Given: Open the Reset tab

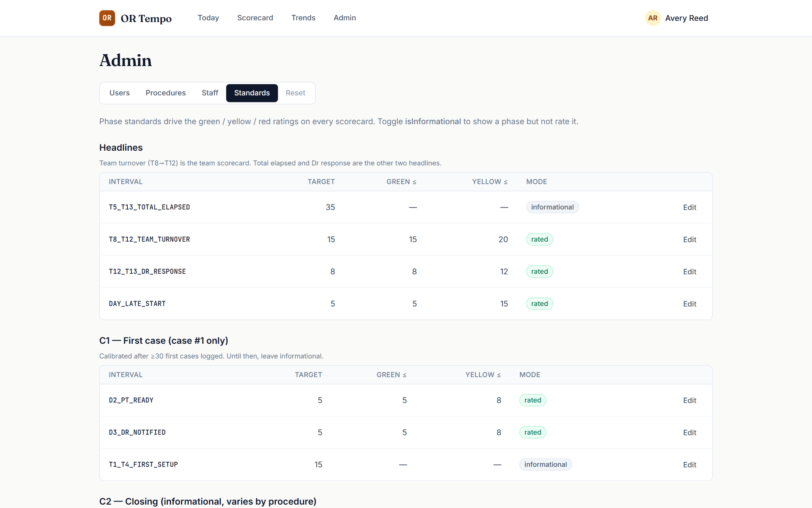Looking at the screenshot, I should (295, 93).
